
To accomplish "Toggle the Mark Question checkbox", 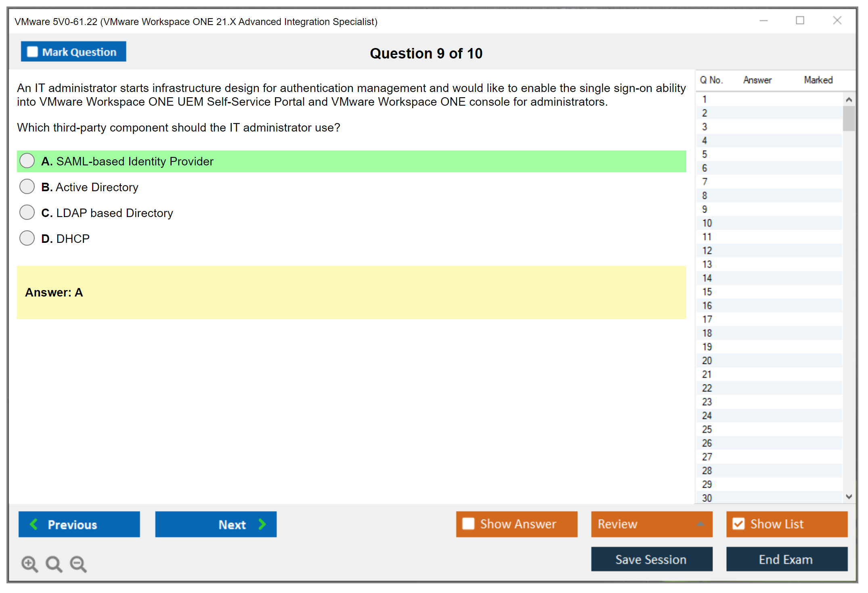I will click(32, 52).
